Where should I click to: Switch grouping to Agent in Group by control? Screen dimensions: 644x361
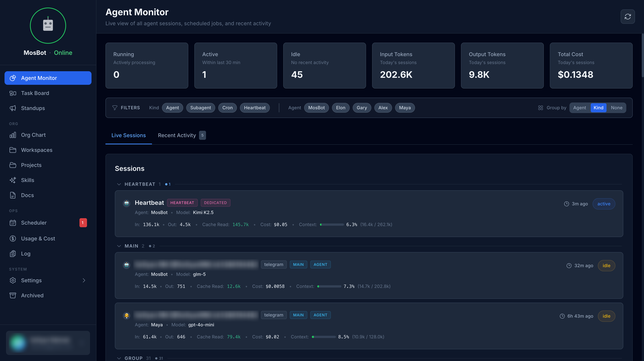click(x=579, y=108)
